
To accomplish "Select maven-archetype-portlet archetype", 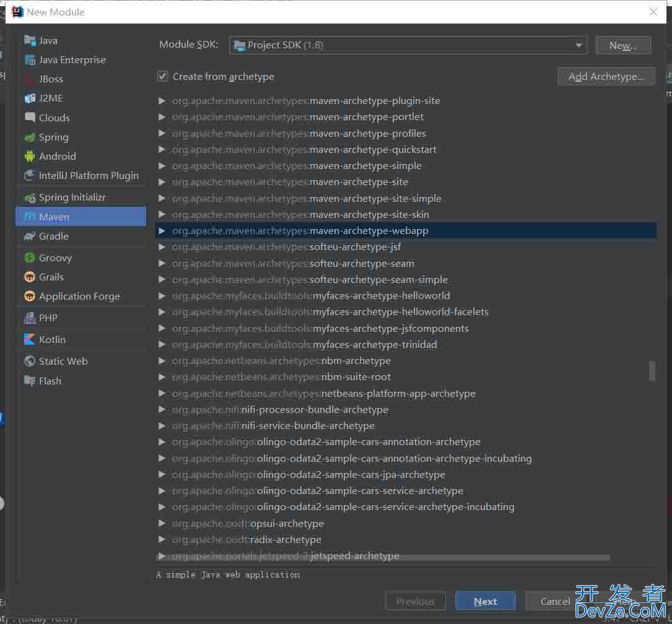I will (x=406, y=117).
